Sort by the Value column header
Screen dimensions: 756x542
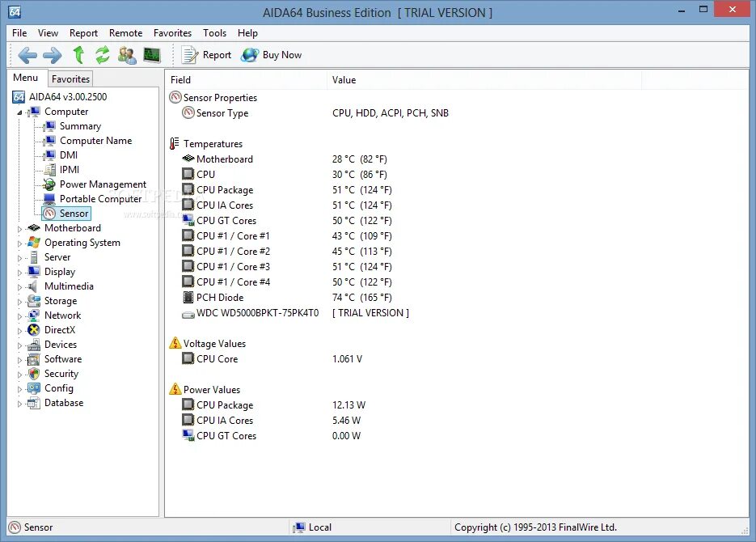(484, 80)
